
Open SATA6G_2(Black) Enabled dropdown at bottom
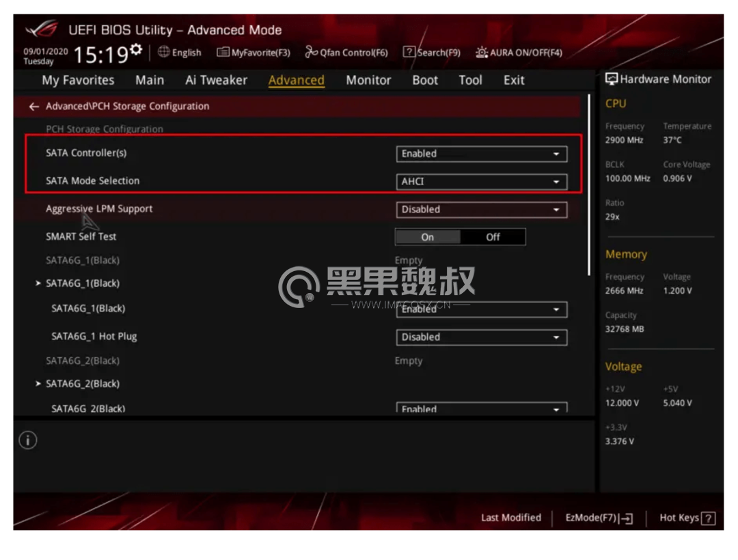[x=482, y=408]
